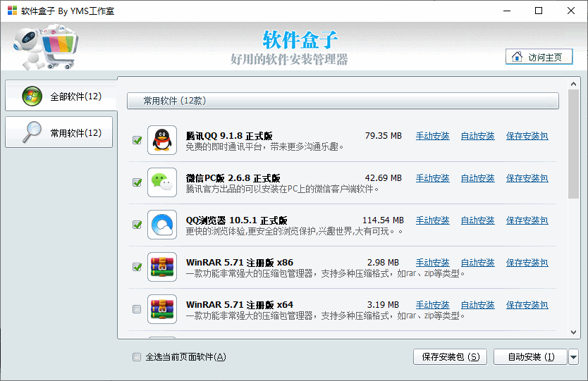Click the scrollbar down arrow

(573, 332)
